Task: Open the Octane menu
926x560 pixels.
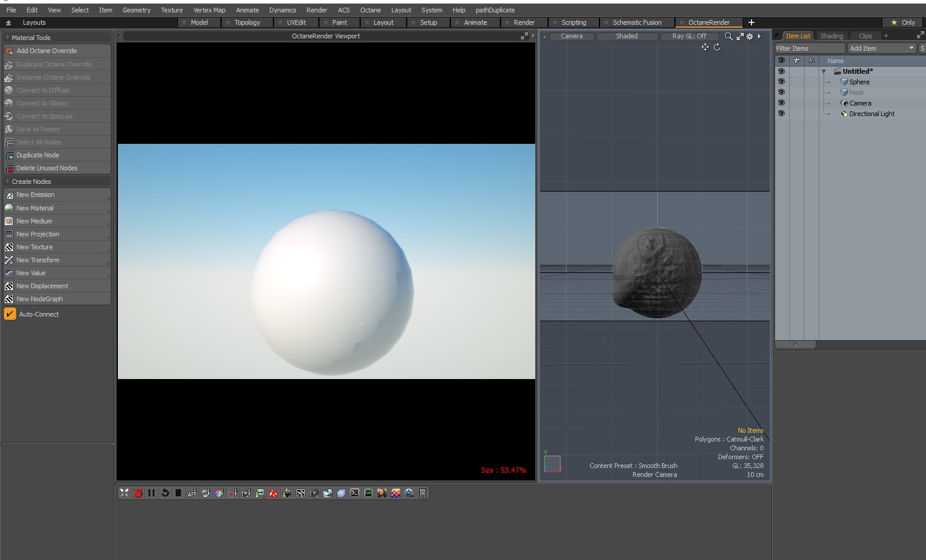Action: click(x=370, y=10)
